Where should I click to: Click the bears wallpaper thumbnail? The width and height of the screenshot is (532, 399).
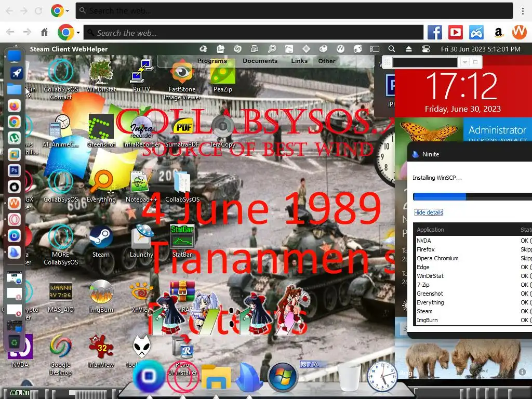point(463,358)
